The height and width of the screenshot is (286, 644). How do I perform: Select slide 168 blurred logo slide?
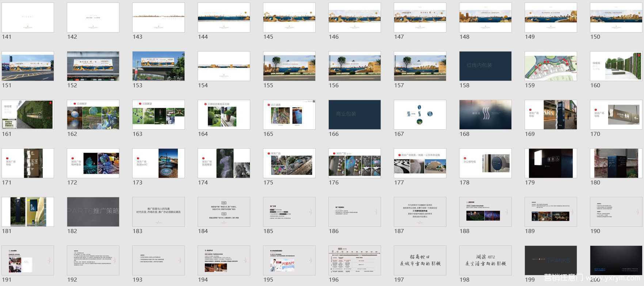tap(485, 115)
